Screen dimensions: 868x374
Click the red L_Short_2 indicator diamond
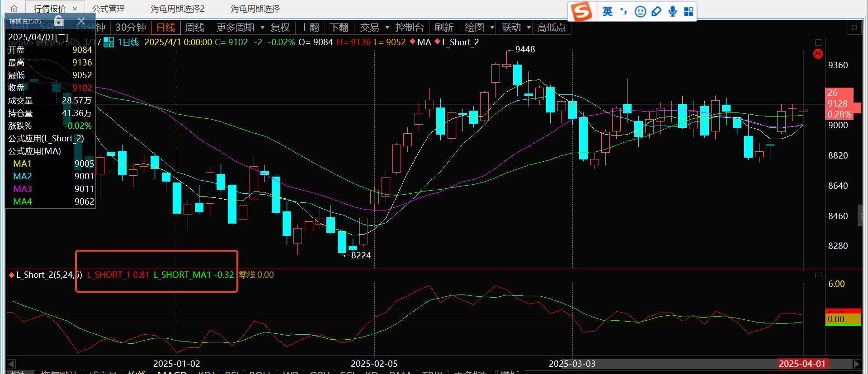pos(437,42)
